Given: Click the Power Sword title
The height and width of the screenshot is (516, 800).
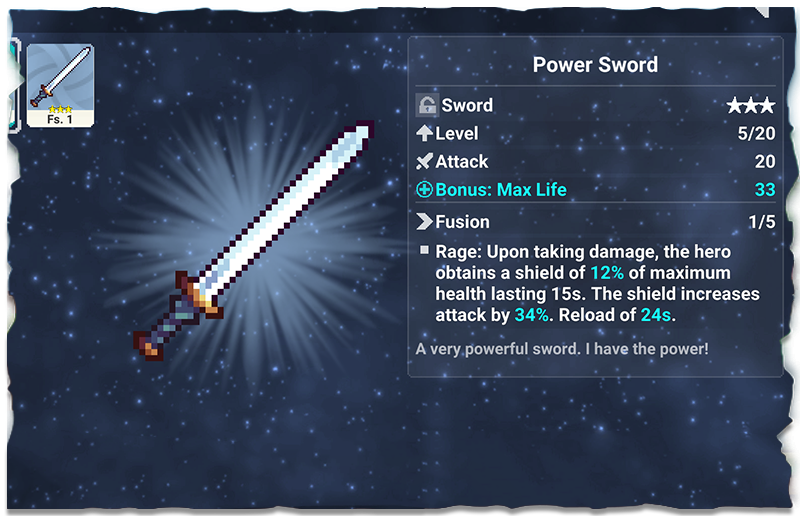Looking at the screenshot, I should (x=595, y=65).
